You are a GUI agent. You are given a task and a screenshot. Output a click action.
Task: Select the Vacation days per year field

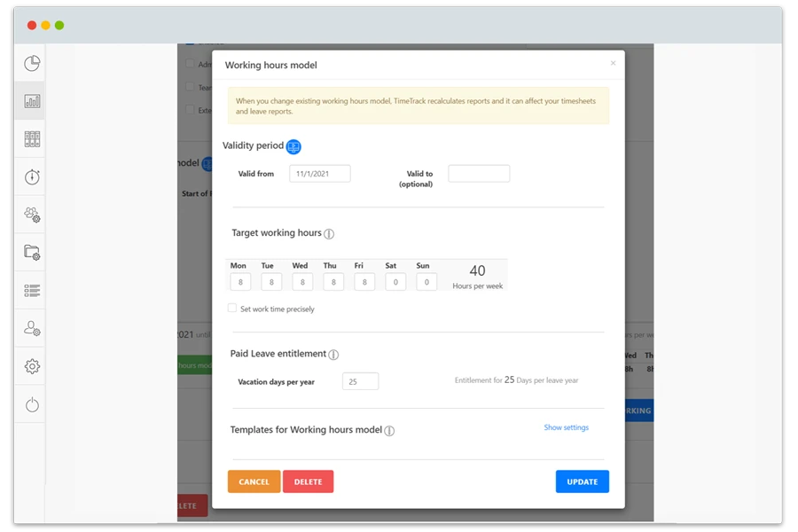pyautogui.click(x=361, y=380)
